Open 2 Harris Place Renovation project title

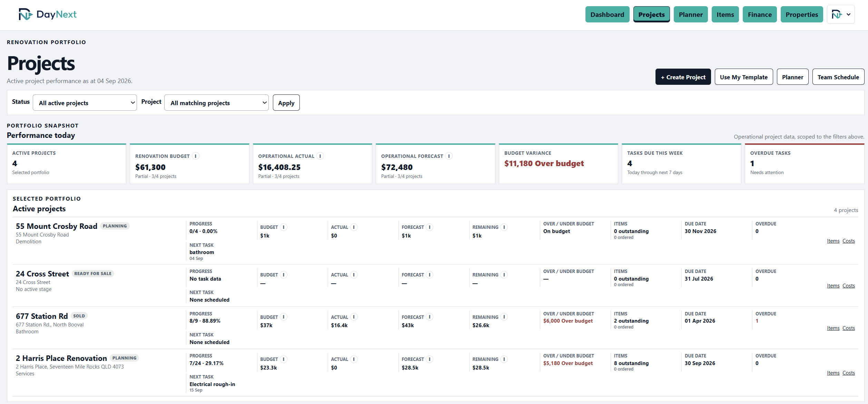[61, 358]
